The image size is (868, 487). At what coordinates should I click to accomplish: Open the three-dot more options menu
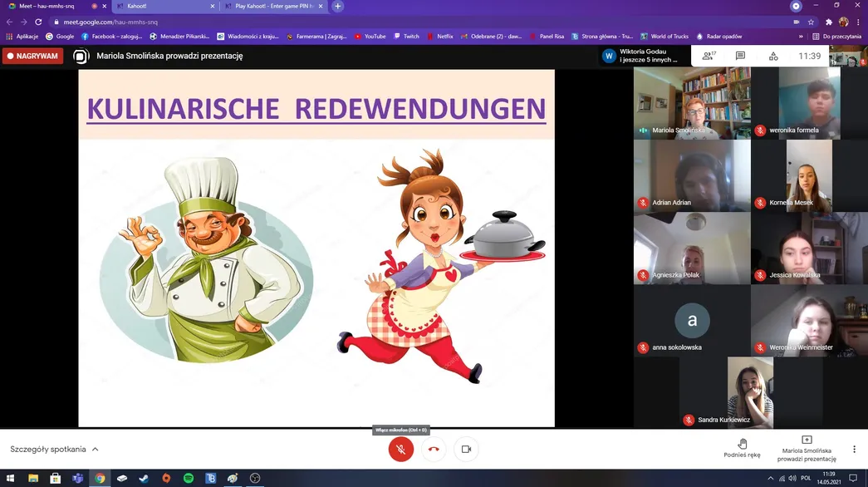point(854,450)
